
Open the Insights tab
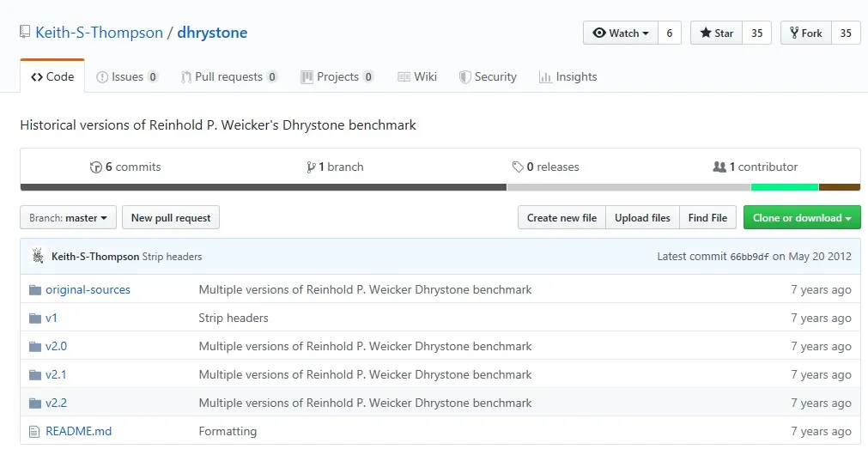point(568,77)
